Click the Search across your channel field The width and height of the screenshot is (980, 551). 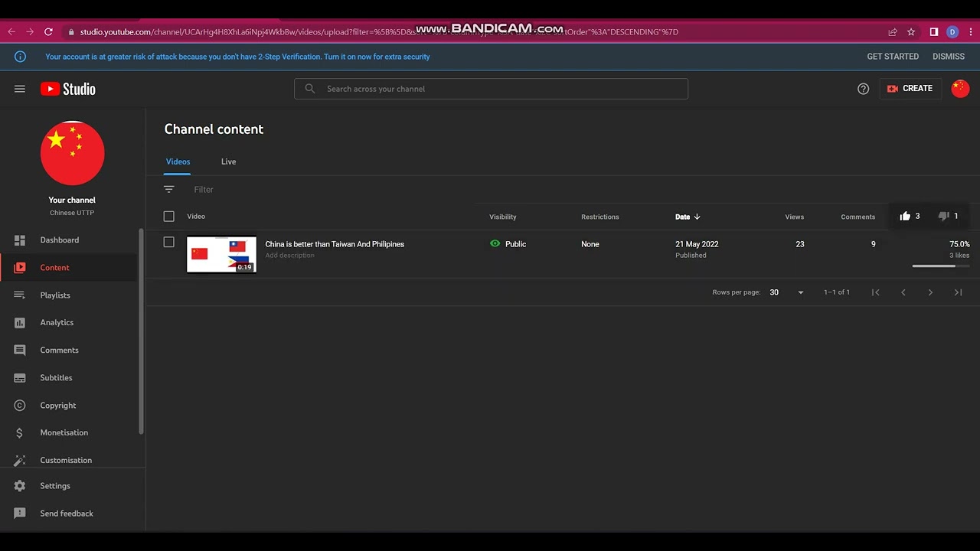tap(491, 89)
